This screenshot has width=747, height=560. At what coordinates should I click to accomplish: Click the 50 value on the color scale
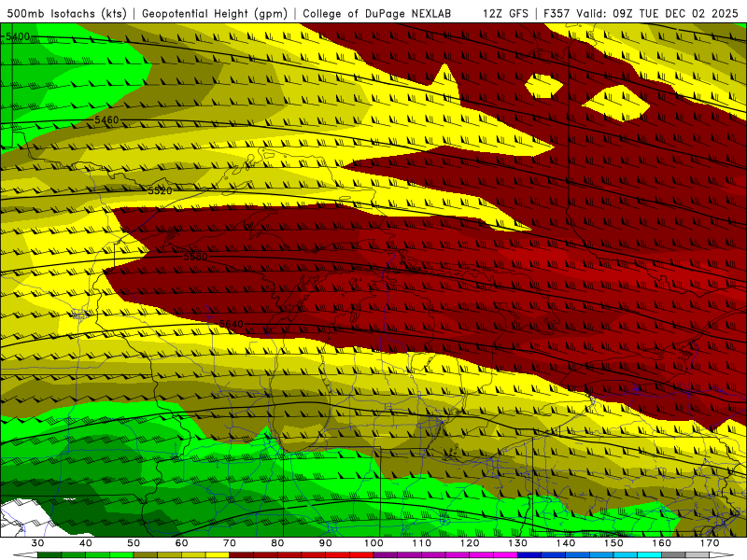(134, 543)
